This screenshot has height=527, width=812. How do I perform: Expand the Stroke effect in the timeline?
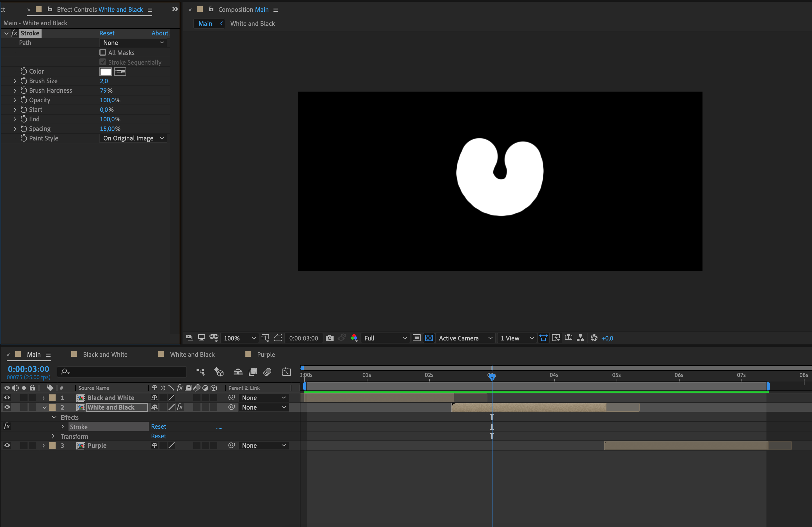coord(62,427)
